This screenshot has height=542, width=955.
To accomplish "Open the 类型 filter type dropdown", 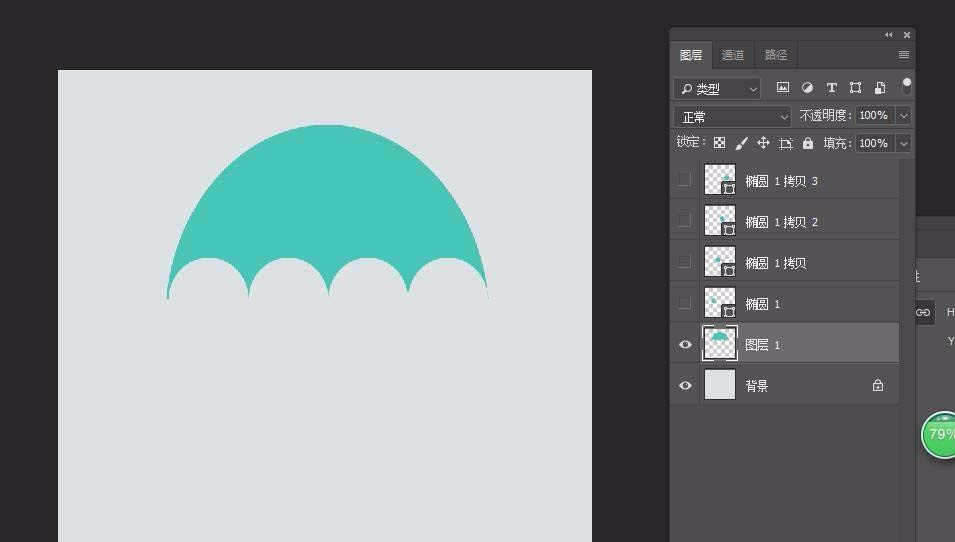I will 716,88.
